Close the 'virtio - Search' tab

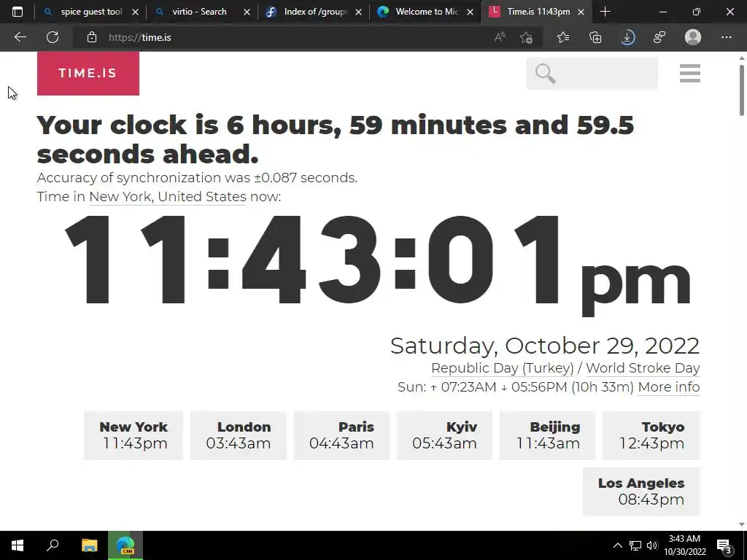pyautogui.click(x=247, y=12)
